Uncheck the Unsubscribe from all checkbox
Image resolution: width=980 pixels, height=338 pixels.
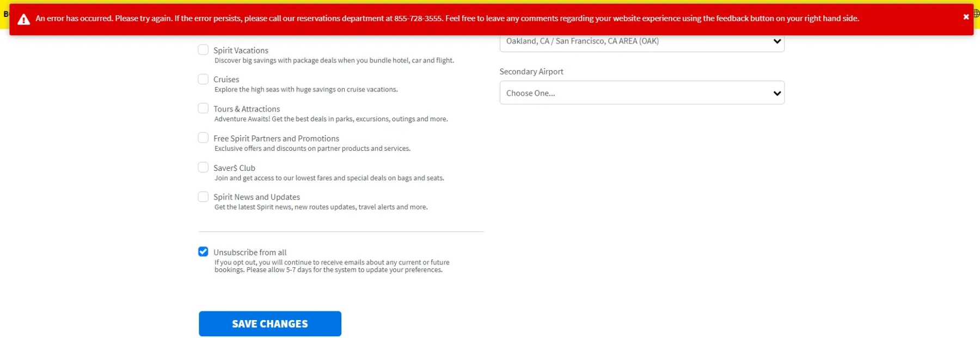click(203, 252)
